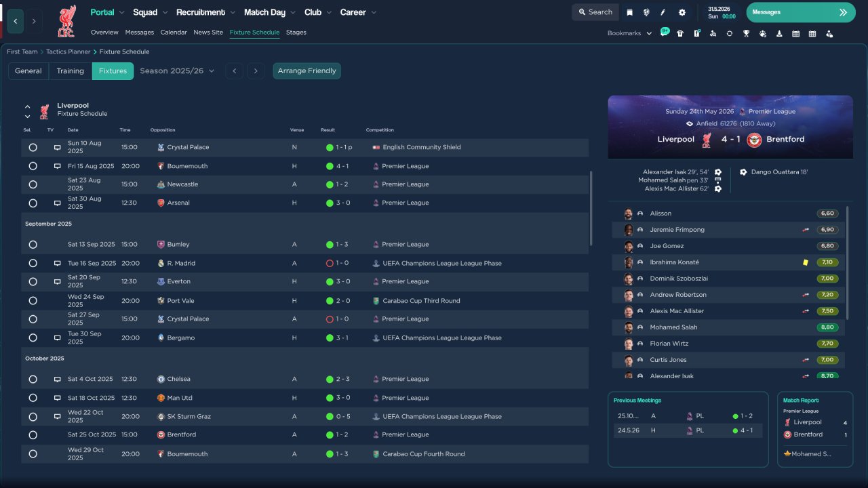This screenshot has height=488, width=868.
Task: Select the radio button for SK Sturm Graz fixture
Action: pos(33,416)
